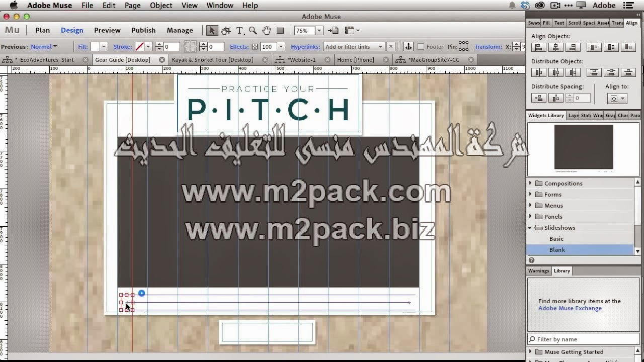
Task: Open the zoom level 75% dropdown
Action: pos(318,31)
